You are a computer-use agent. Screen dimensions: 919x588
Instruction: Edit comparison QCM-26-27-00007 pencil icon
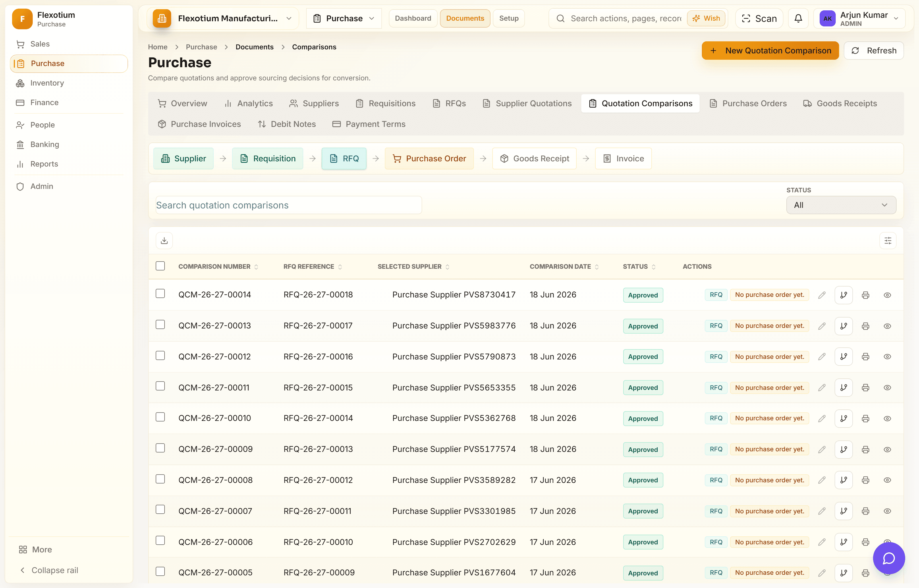pos(822,511)
